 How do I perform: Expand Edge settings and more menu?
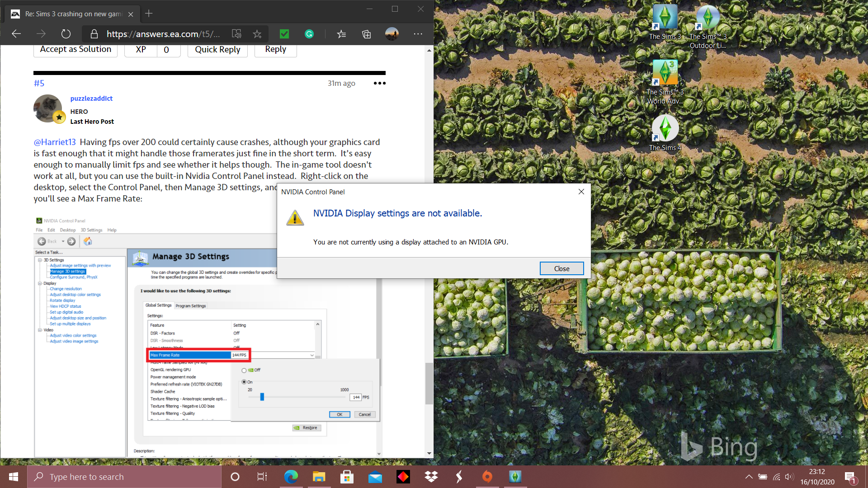[418, 34]
